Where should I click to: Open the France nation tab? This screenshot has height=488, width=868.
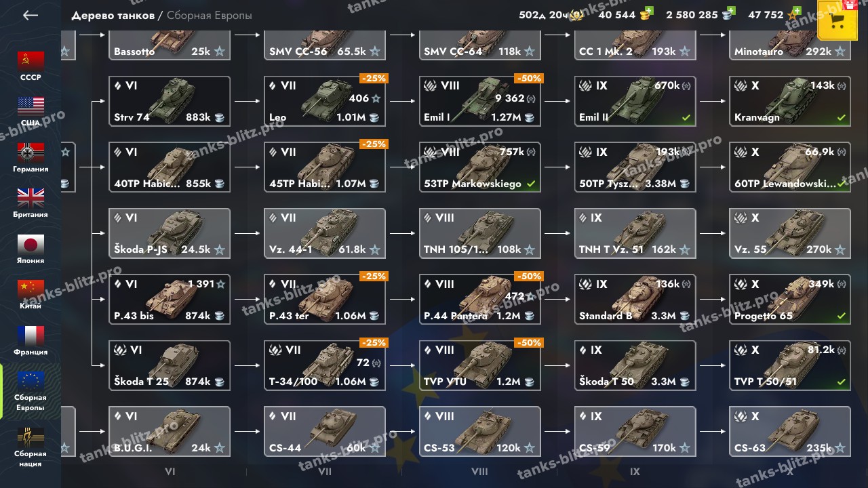(x=31, y=340)
